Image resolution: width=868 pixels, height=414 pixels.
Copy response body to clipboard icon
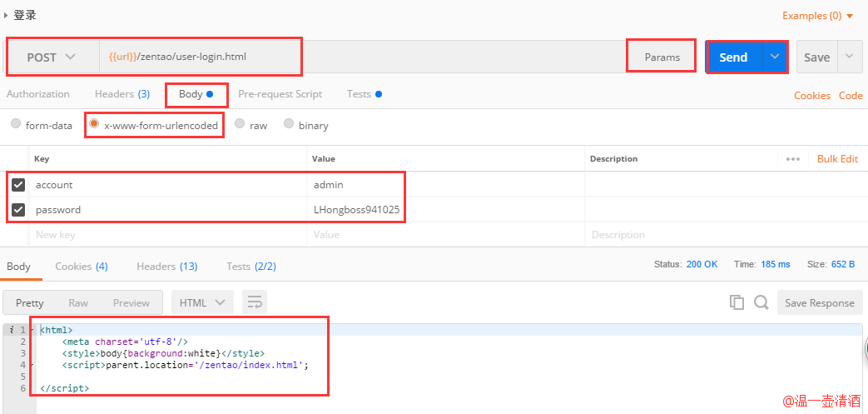click(x=737, y=302)
